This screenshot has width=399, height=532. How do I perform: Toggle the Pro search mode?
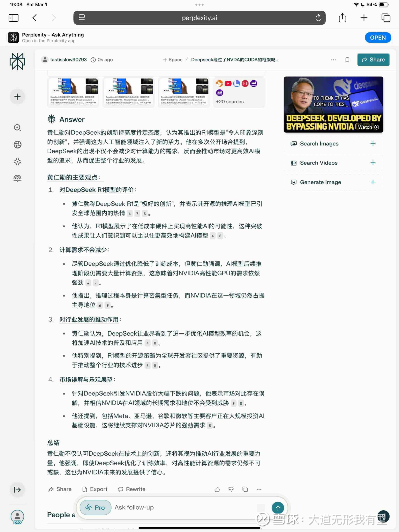coord(95,507)
